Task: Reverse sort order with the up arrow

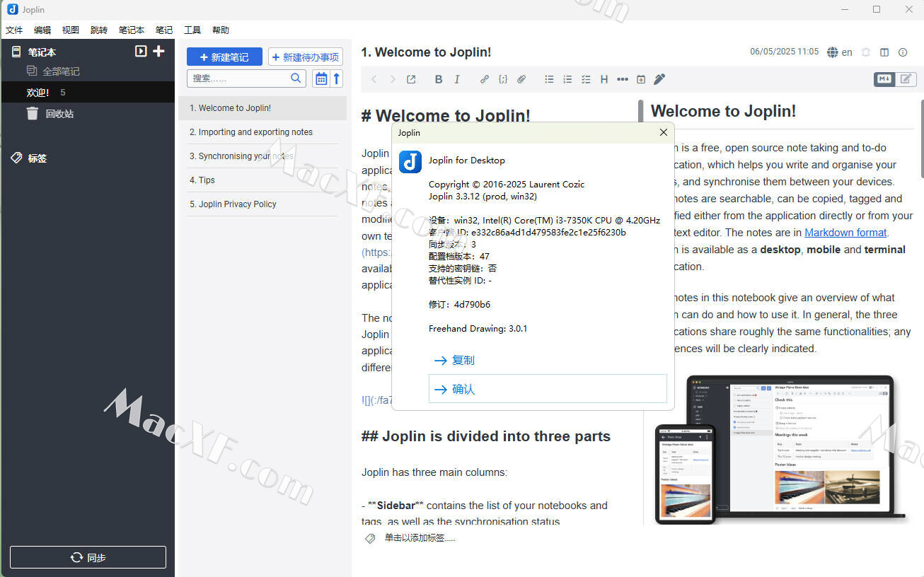Action: click(x=337, y=78)
